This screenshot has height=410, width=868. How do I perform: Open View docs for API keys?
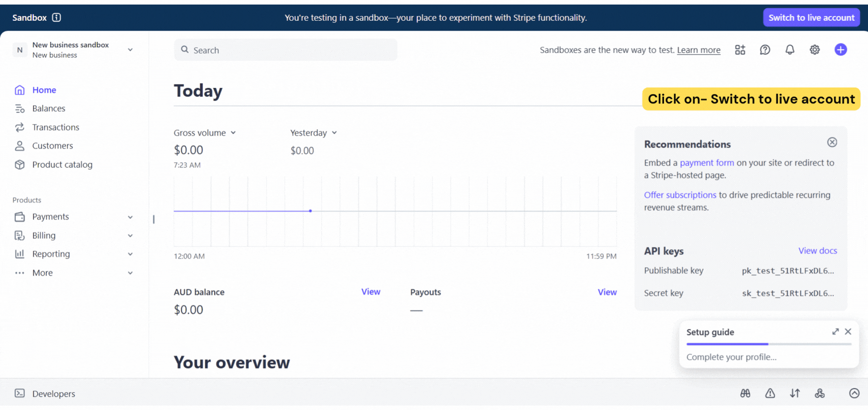(818, 251)
